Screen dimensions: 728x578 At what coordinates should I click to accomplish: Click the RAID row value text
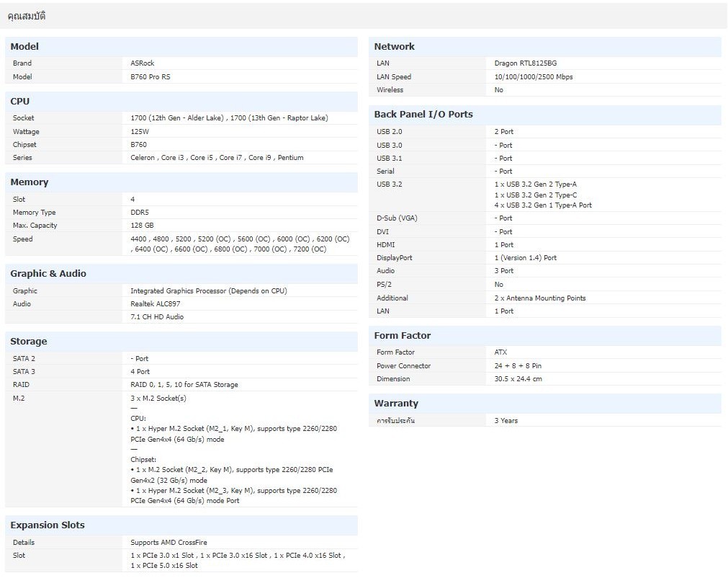(184, 385)
